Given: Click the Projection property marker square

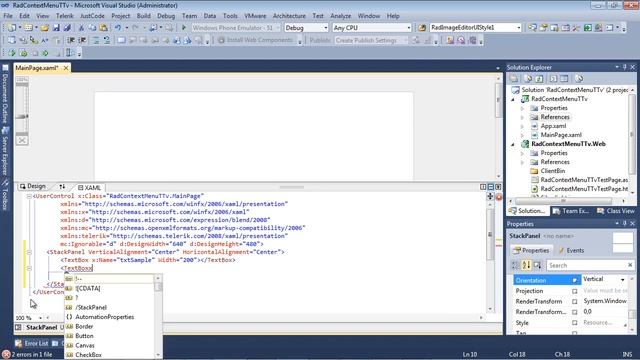Looking at the screenshot, I should tap(575, 291).
